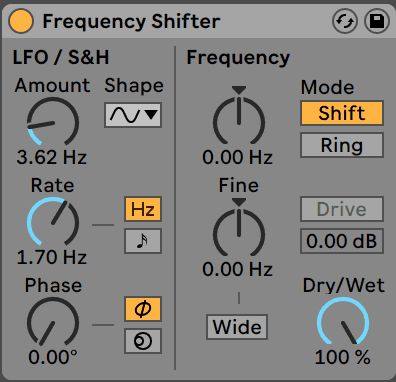Select the Spin mode icon button
This screenshot has width=396, height=382.
143,341
